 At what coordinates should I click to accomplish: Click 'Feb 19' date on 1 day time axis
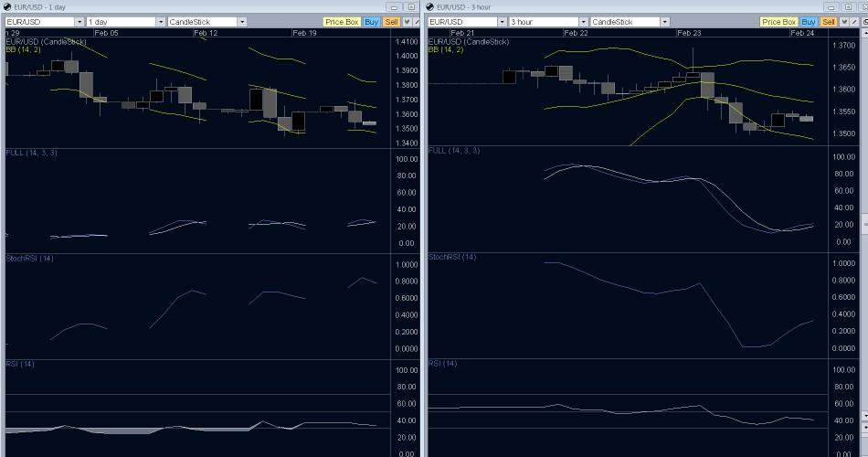pos(304,33)
